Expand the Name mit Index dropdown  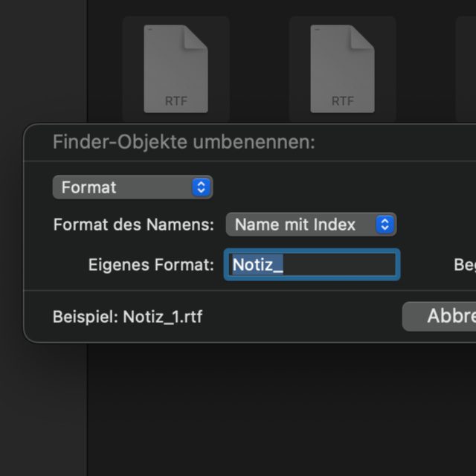pyautogui.click(x=310, y=224)
